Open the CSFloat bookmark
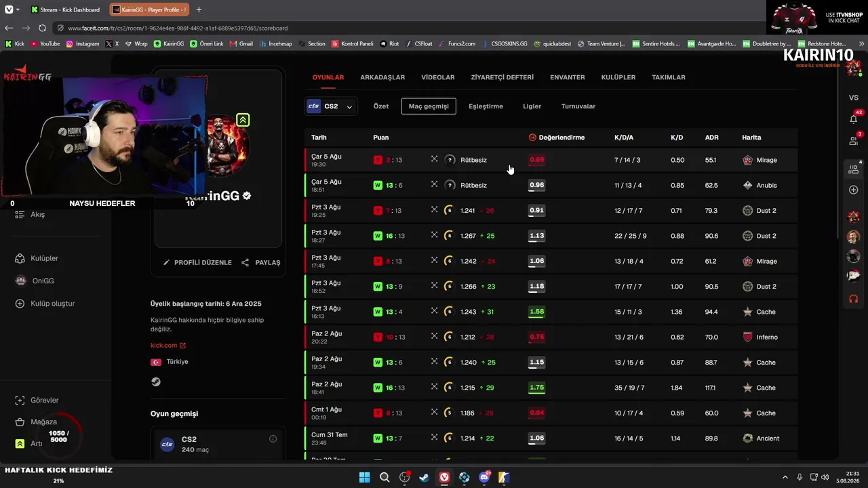Screen dimensions: 868x488 (418, 43)
